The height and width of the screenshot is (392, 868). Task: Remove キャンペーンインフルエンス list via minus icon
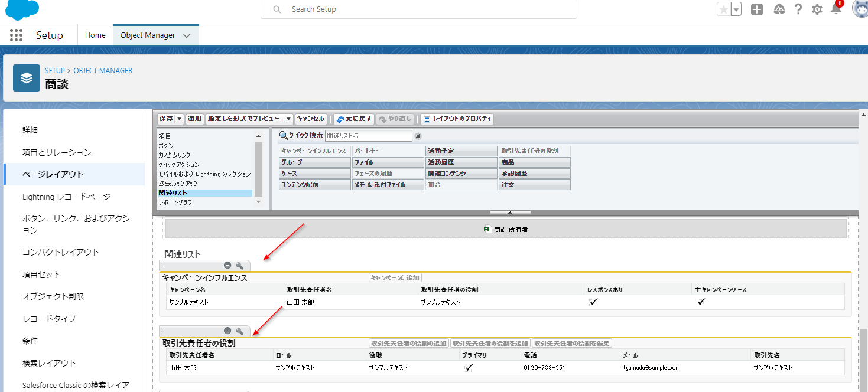(x=227, y=266)
